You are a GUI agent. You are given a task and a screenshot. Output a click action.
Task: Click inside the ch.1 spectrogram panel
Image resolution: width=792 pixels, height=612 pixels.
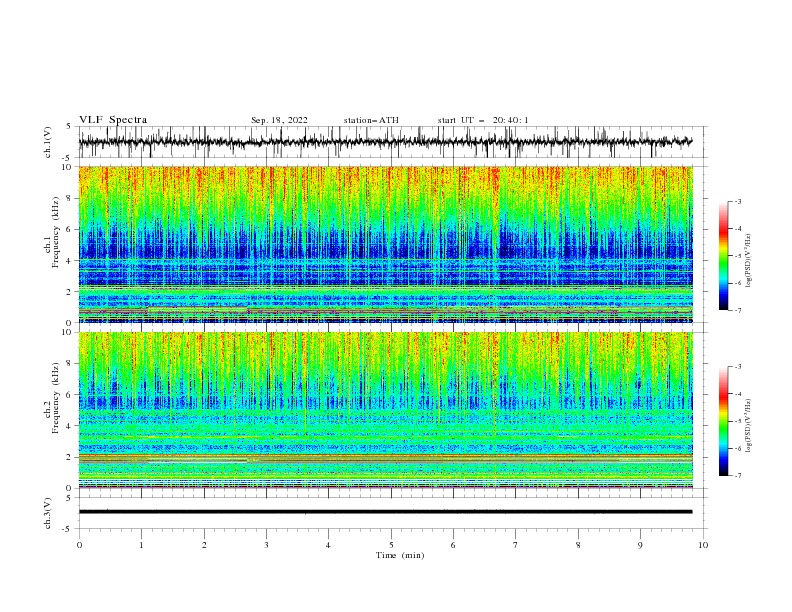coord(385,244)
